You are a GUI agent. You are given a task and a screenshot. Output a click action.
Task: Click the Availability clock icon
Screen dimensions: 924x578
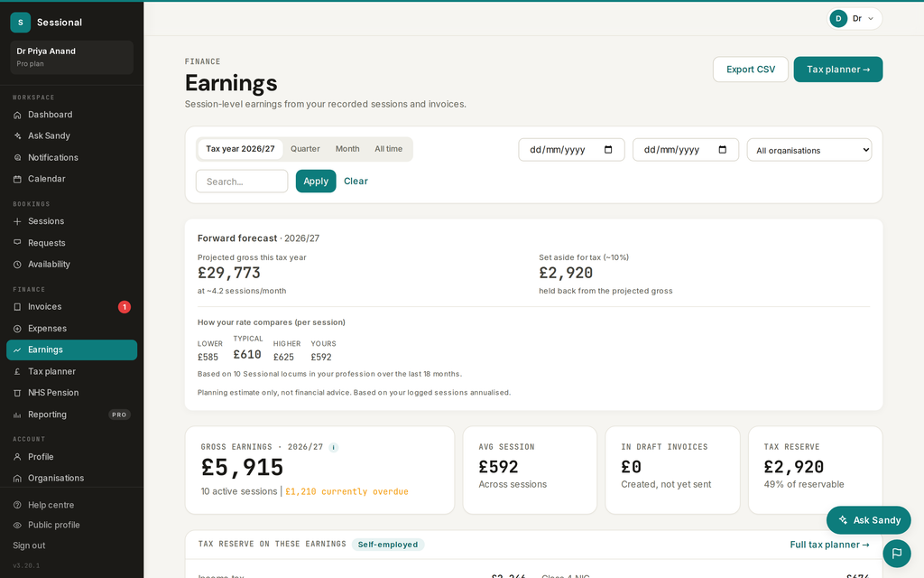(x=17, y=265)
